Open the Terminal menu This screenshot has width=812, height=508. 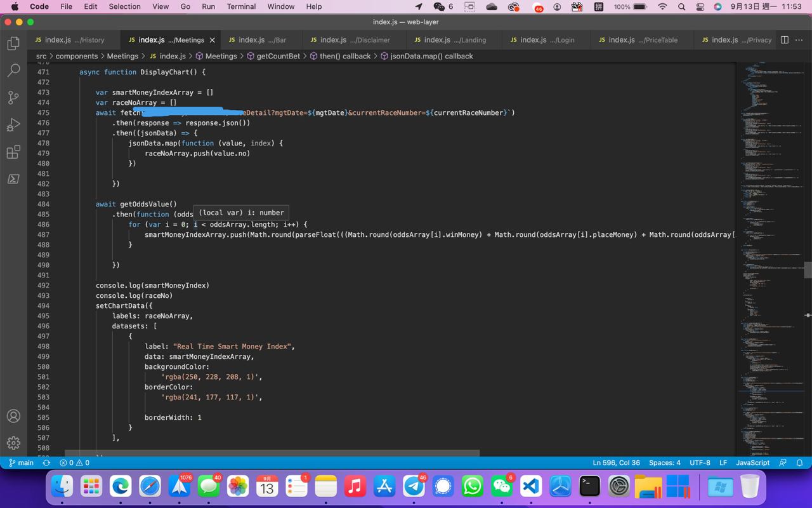point(241,6)
